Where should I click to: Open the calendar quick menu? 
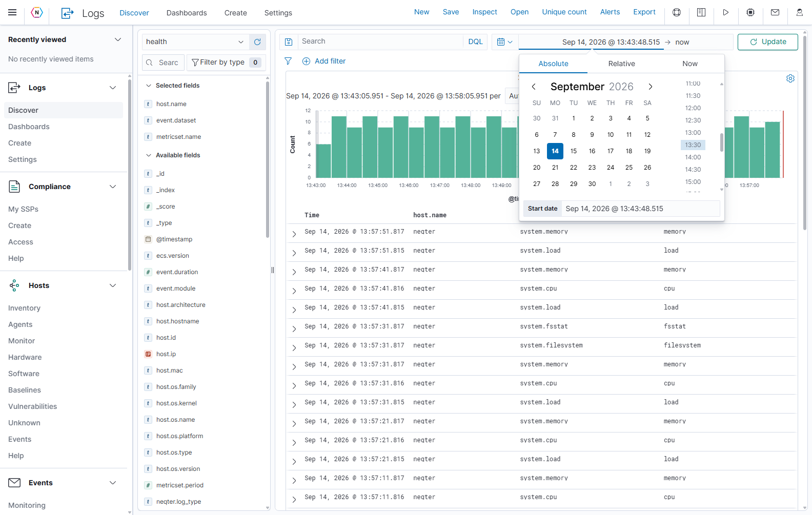[505, 42]
